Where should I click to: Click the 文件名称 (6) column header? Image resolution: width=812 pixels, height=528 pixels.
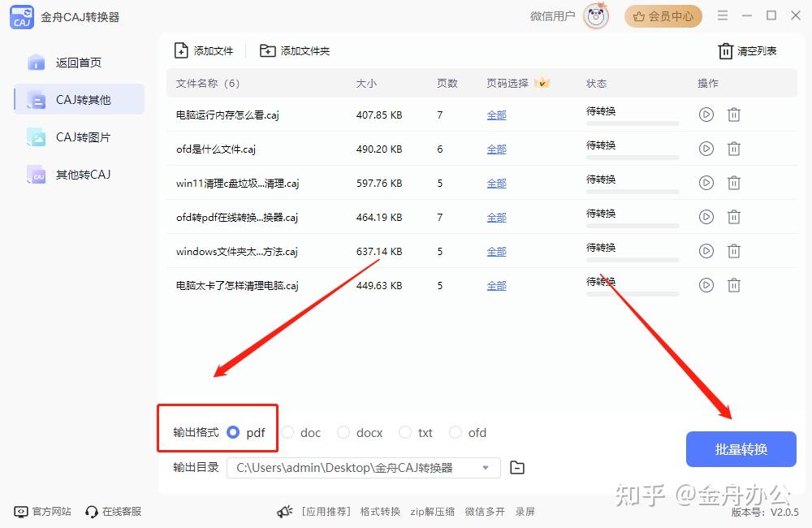(208, 84)
